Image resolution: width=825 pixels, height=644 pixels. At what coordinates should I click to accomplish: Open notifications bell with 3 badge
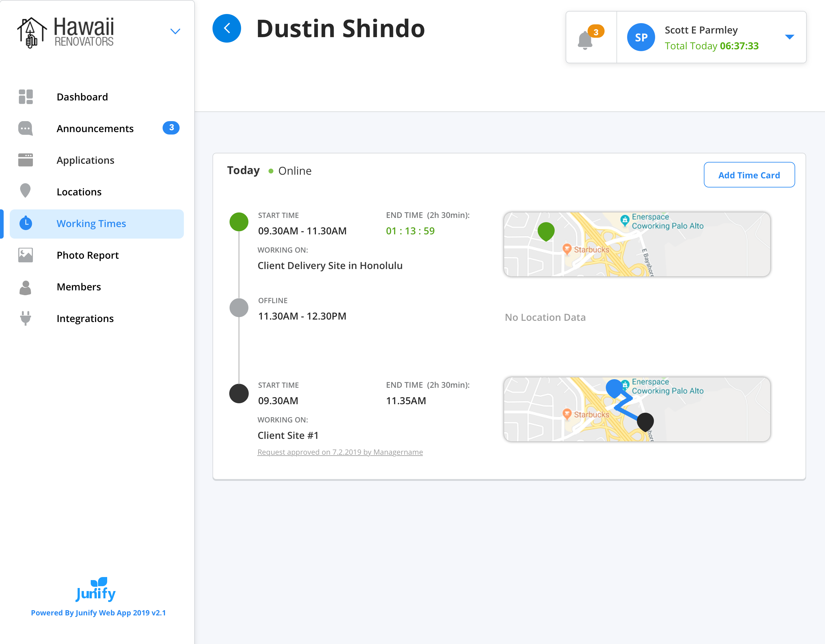[x=590, y=37]
